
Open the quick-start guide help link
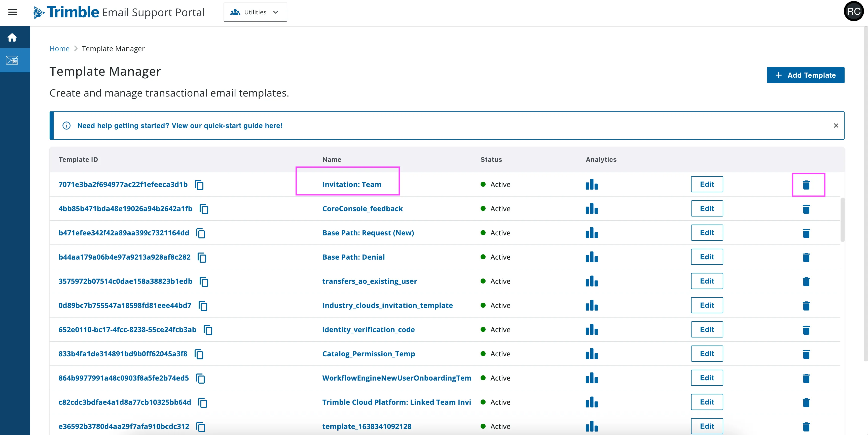(x=180, y=126)
